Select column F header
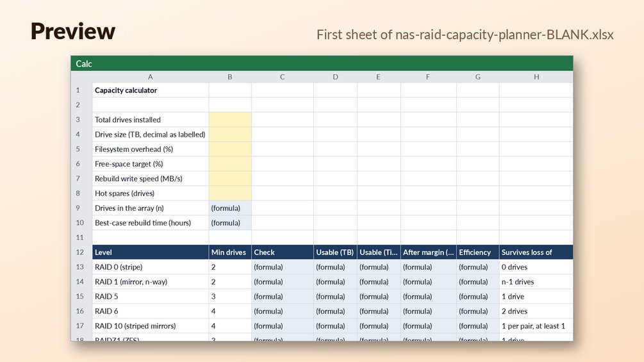The image size is (644, 362). (x=428, y=77)
